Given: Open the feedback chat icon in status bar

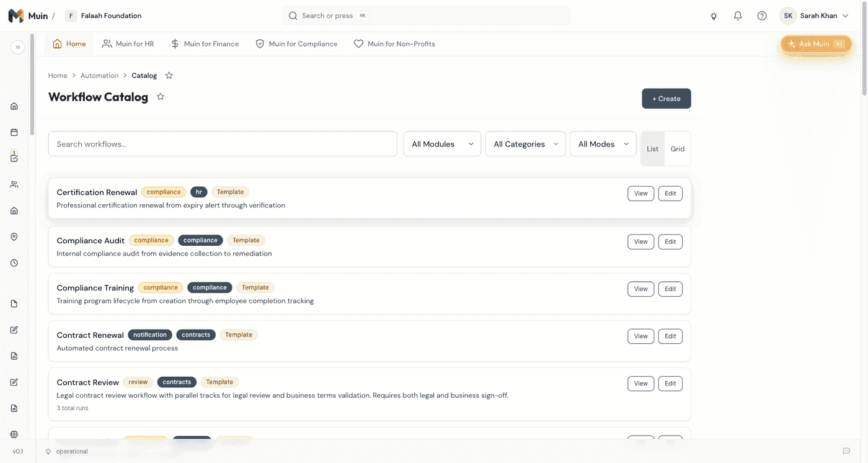Looking at the screenshot, I should coord(845,451).
